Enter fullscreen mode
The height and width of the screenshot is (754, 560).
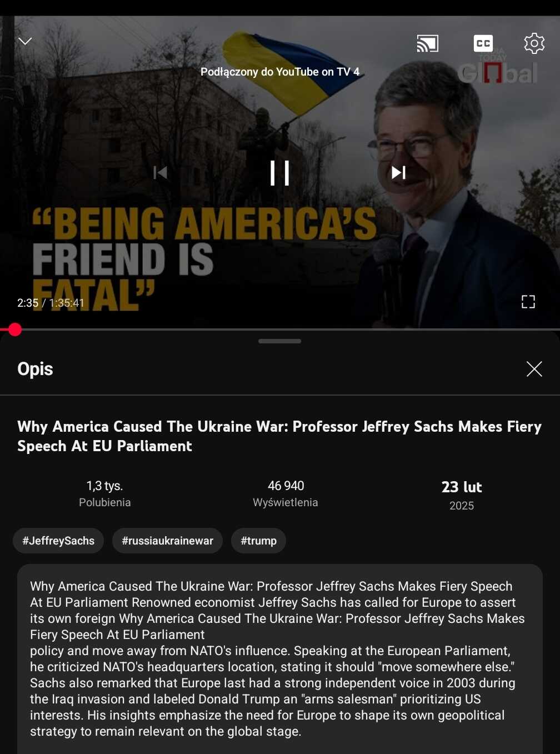528,302
